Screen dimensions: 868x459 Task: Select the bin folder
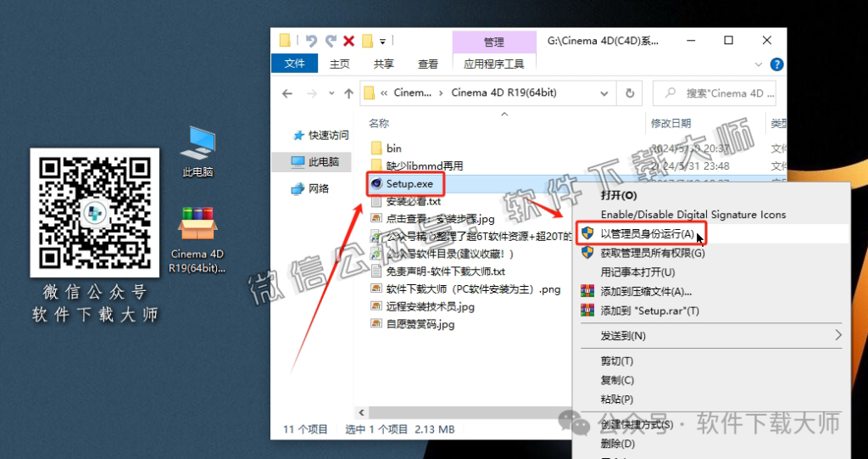[x=394, y=148]
